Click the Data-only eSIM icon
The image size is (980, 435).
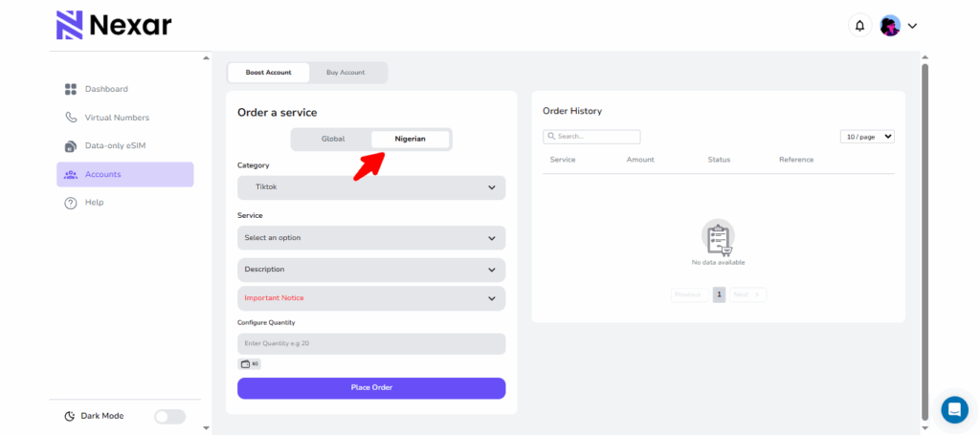[x=71, y=146]
